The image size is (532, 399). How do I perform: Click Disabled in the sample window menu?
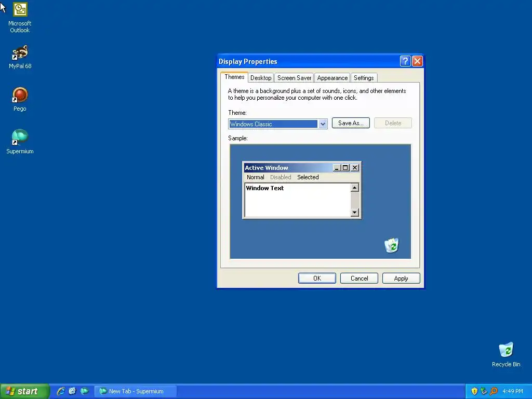coord(280,177)
